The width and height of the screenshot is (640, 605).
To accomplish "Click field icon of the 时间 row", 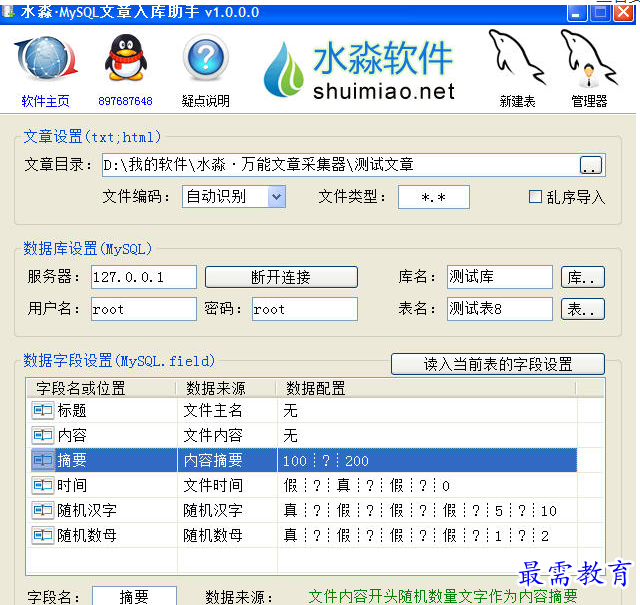I will [43, 485].
